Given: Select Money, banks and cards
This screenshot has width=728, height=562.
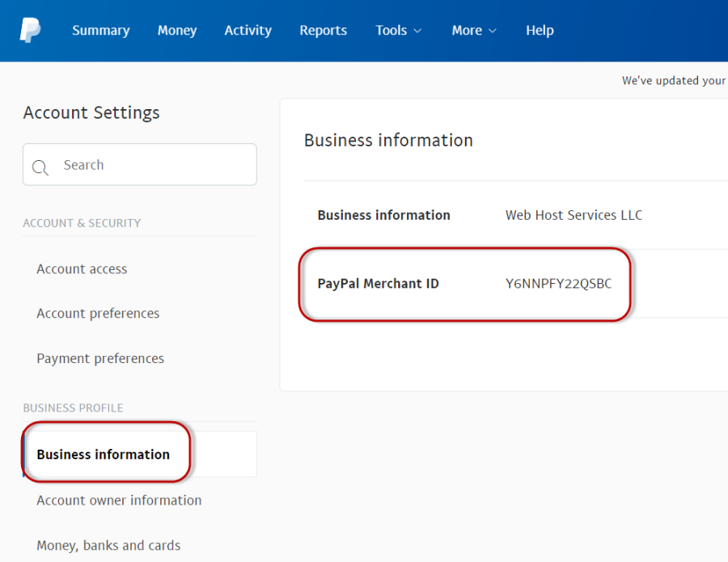Looking at the screenshot, I should point(108,545).
